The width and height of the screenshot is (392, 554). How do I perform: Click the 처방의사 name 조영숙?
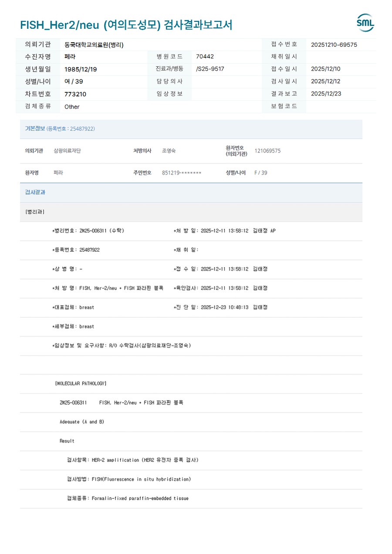point(169,151)
